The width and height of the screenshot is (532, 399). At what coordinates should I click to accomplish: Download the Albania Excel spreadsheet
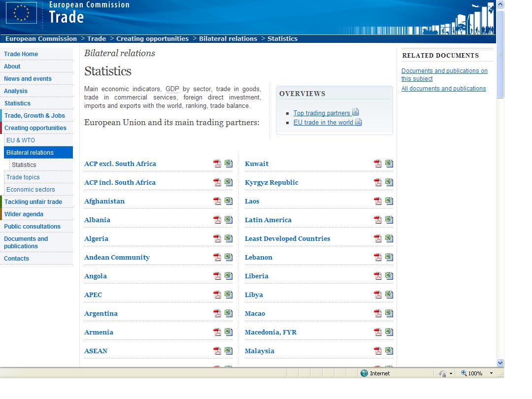tap(229, 220)
